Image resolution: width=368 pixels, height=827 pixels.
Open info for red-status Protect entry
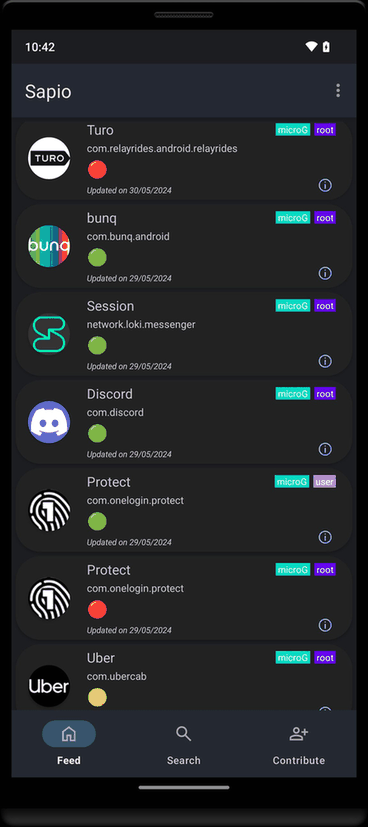coord(325,625)
